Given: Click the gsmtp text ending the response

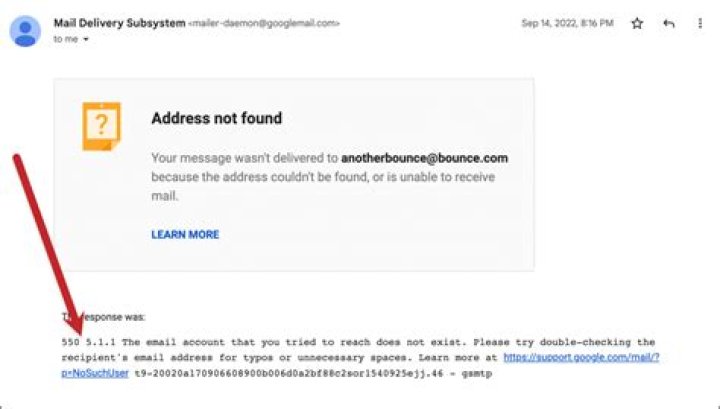Looking at the screenshot, I should click(479, 372).
